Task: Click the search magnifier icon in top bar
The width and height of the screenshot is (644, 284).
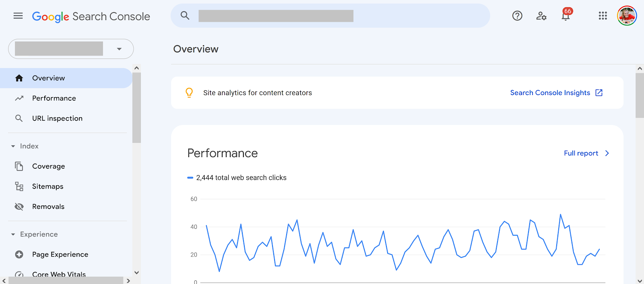Action: click(185, 16)
